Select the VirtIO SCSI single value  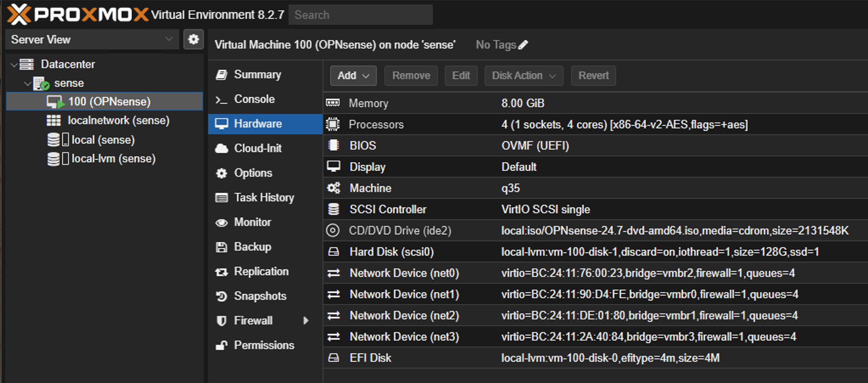(x=546, y=209)
